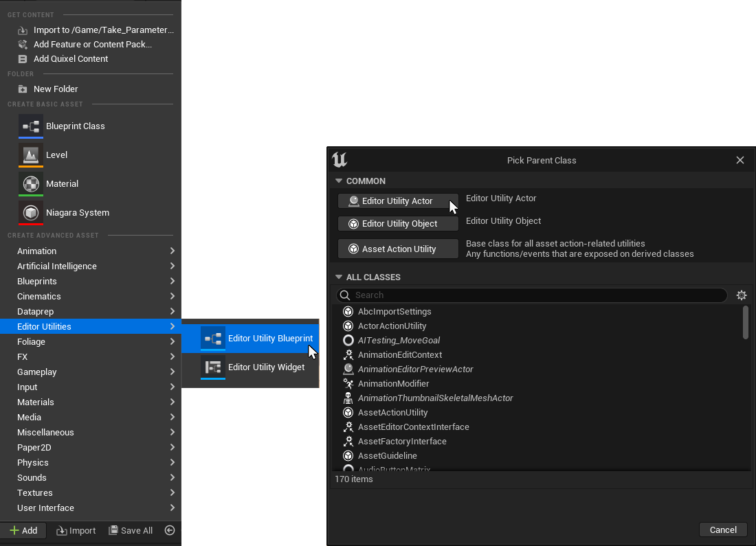
Task: Collapse the COMMON section
Action: pyautogui.click(x=339, y=181)
